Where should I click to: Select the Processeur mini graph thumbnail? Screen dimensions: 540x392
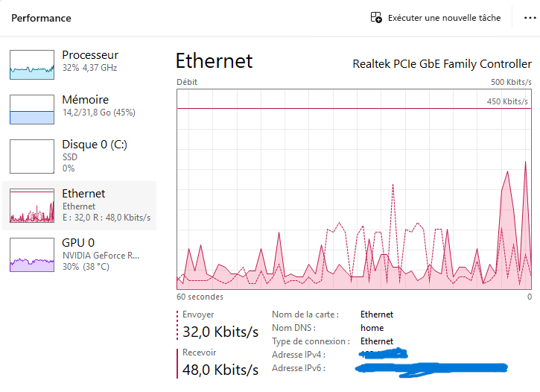tap(32, 65)
